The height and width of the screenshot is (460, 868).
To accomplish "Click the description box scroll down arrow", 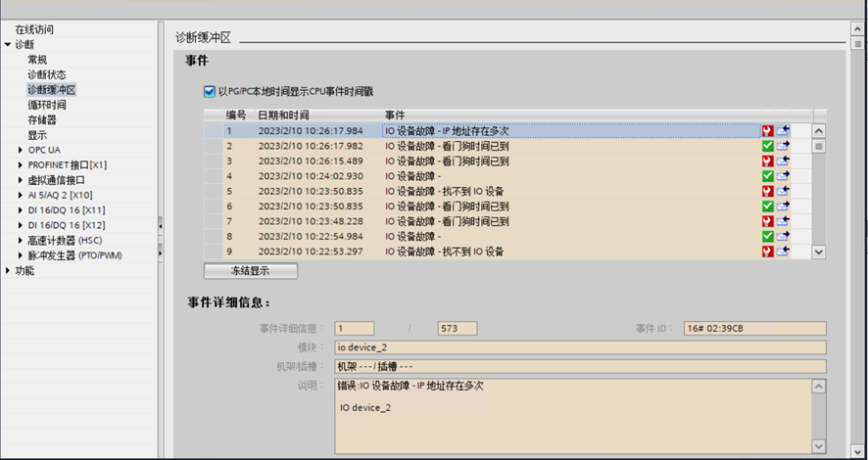I will coord(819,445).
